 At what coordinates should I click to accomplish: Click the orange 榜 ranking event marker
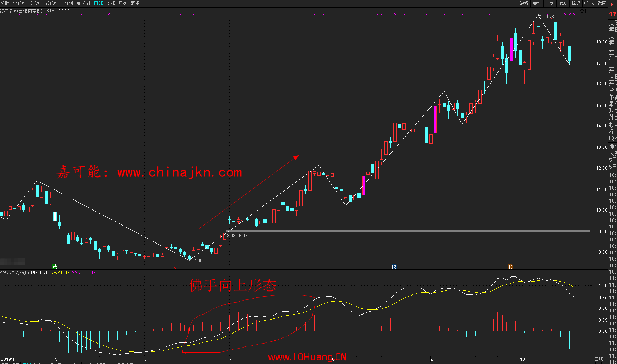coord(510,266)
